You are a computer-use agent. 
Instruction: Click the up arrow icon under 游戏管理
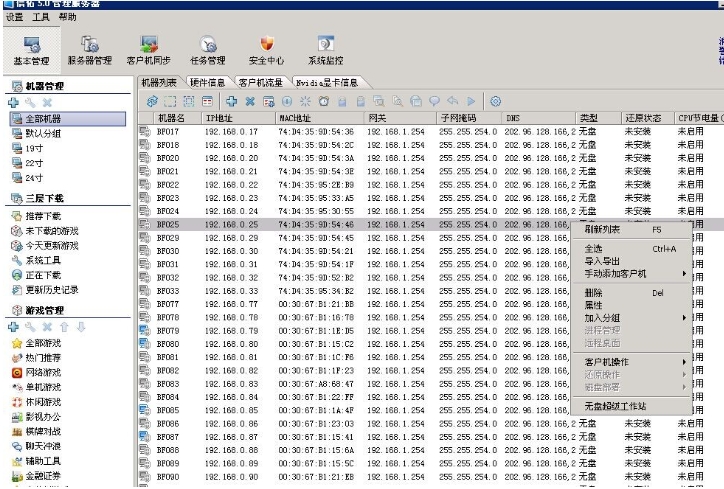click(x=64, y=327)
